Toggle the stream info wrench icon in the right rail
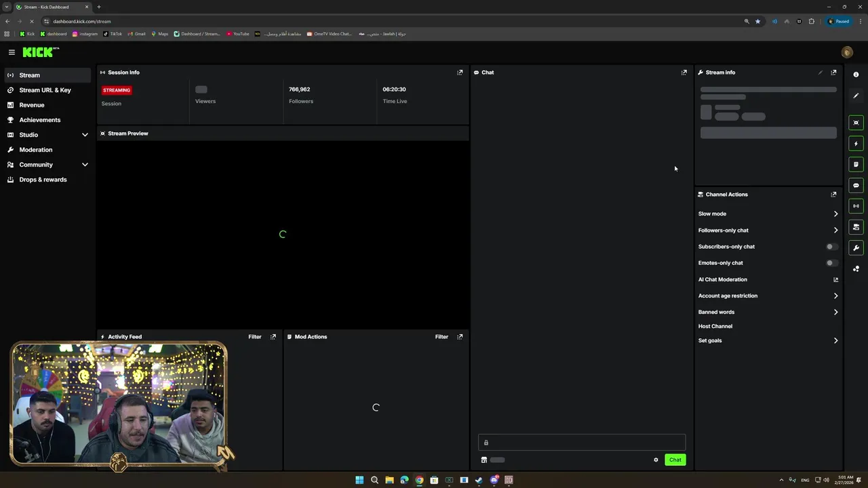The height and width of the screenshot is (488, 868). tap(856, 248)
